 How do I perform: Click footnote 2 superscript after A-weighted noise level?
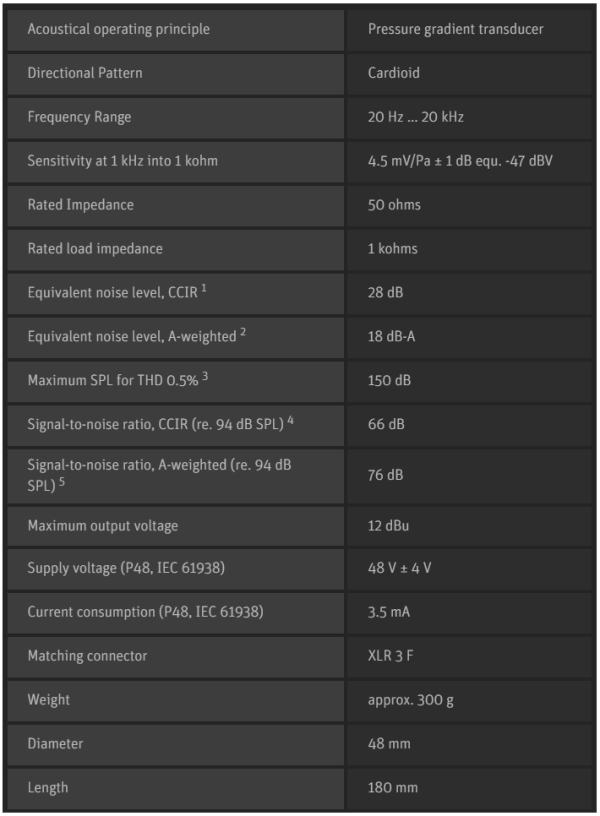point(242,332)
